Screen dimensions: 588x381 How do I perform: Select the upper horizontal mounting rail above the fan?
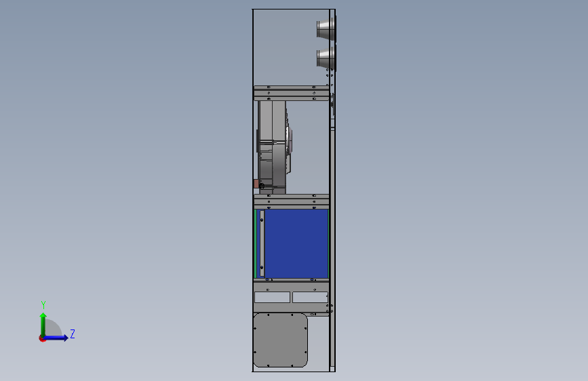(292, 93)
